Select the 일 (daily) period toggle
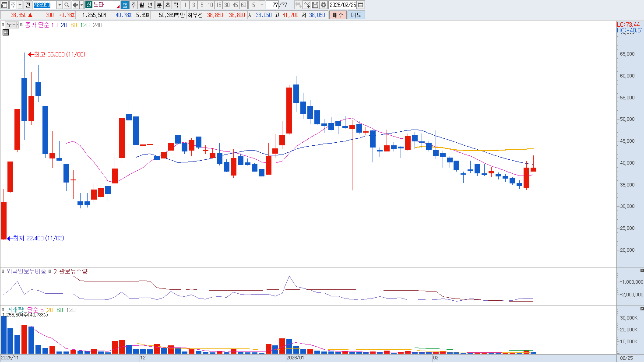Image resolution: width=644 pixels, height=362 pixels. (125, 5)
